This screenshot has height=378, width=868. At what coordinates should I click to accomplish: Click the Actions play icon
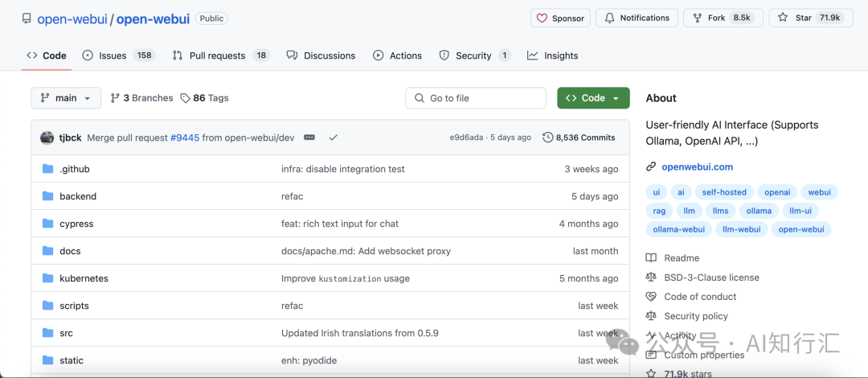(378, 55)
